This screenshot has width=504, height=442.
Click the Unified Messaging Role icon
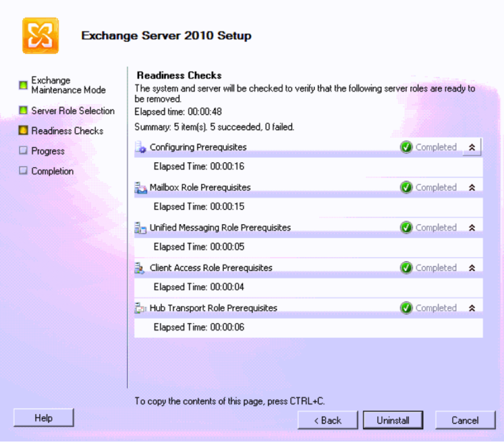coord(141,228)
